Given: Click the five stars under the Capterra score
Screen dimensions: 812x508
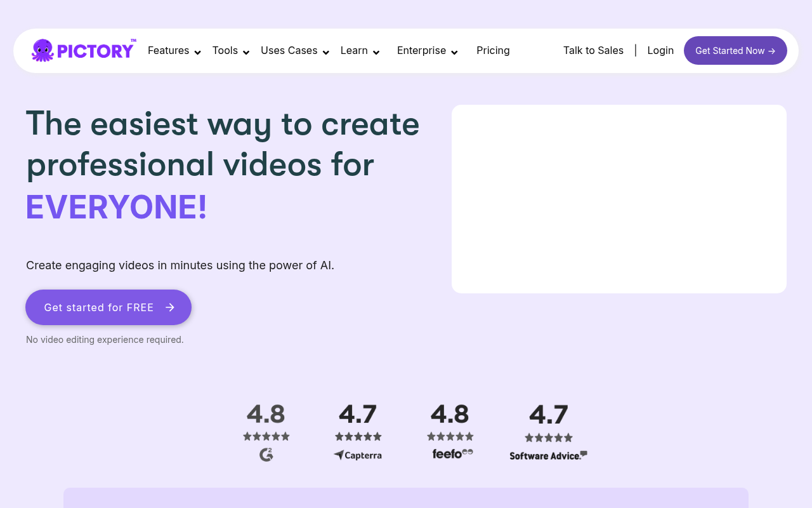Looking at the screenshot, I should click(x=357, y=436).
